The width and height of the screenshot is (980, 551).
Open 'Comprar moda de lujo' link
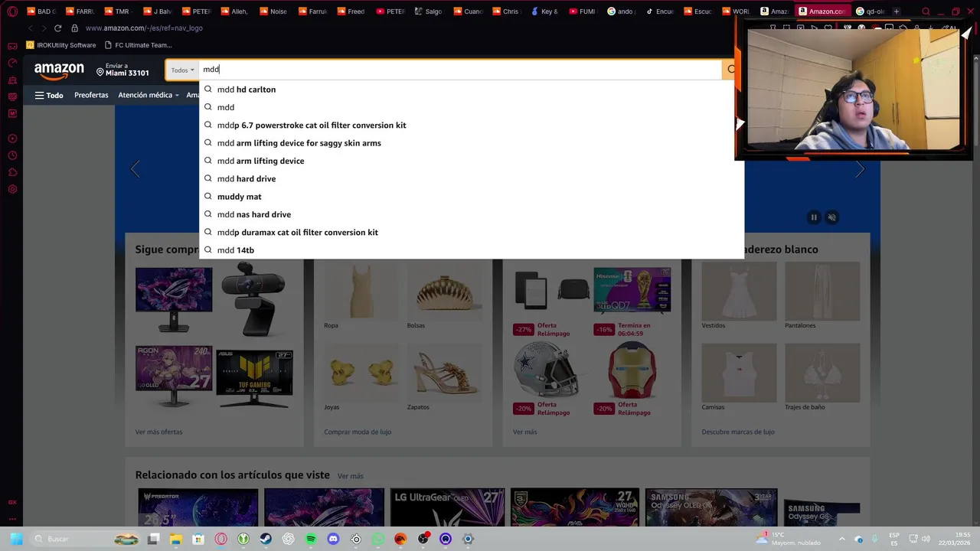tap(358, 432)
